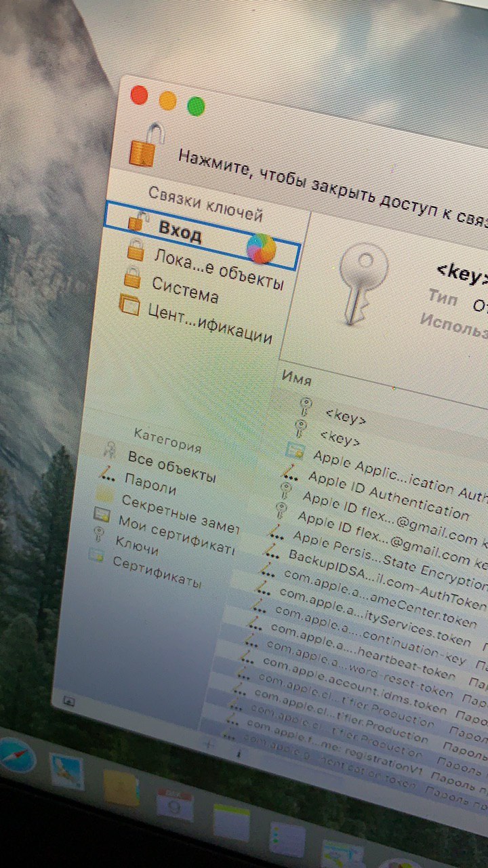Open Notes from the Dock
The width and height of the screenshot is (488, 868).
click(232, 822)
